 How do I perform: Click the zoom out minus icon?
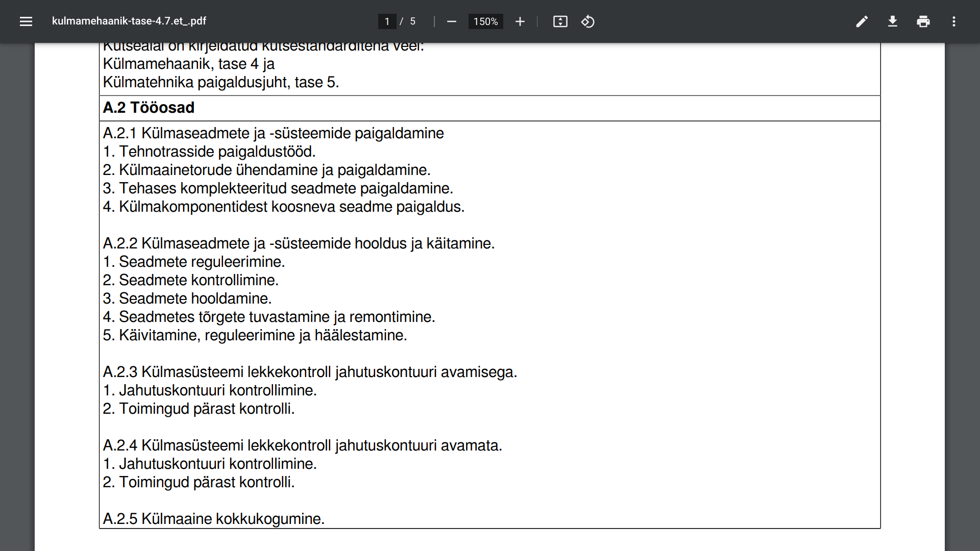[451, 21]
